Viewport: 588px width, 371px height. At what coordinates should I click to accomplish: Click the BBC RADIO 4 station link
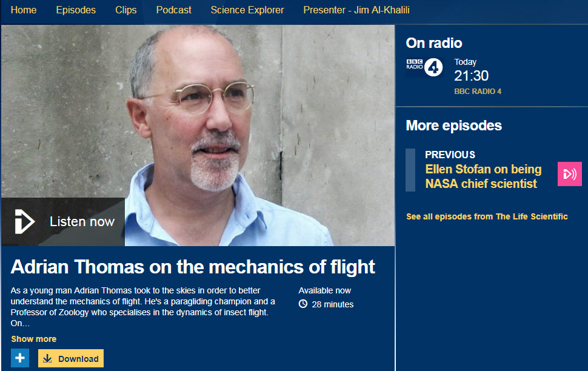click(x=478, y=91)
